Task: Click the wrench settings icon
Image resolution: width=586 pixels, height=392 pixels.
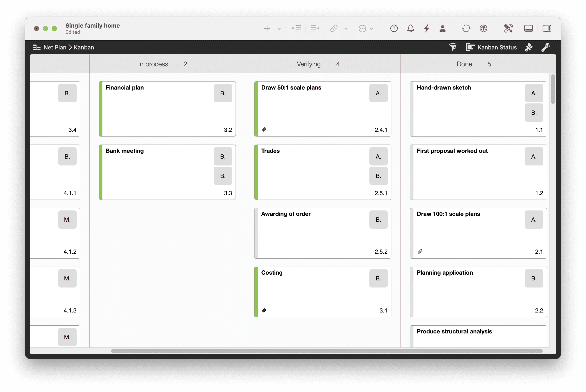Action: (545, 47)
